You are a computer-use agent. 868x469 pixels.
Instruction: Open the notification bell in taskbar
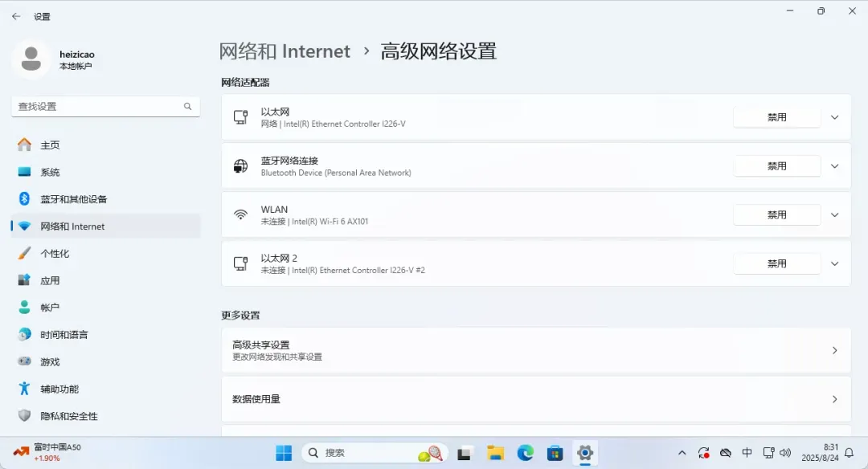(849, 453)
